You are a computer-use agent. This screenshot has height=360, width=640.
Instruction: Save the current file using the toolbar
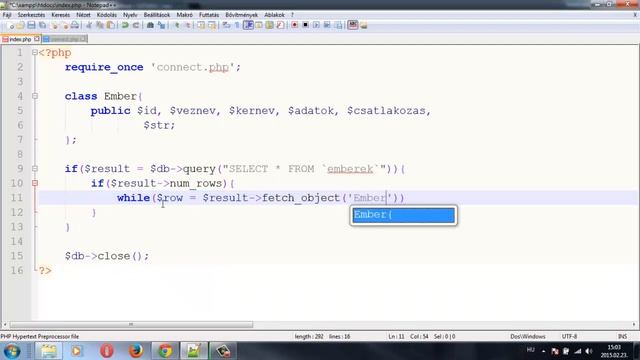pos(31,25)
